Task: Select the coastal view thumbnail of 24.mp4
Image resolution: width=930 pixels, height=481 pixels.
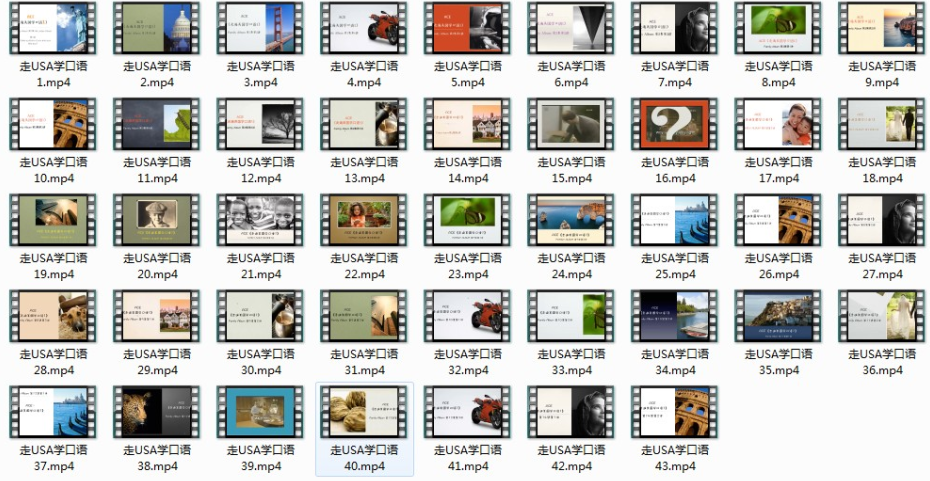Action: point(571,220)
